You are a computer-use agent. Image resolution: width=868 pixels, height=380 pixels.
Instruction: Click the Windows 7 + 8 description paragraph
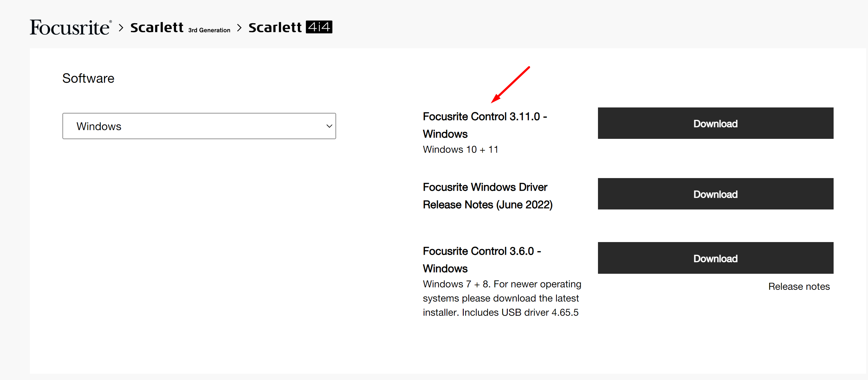(x=502, y=298)
